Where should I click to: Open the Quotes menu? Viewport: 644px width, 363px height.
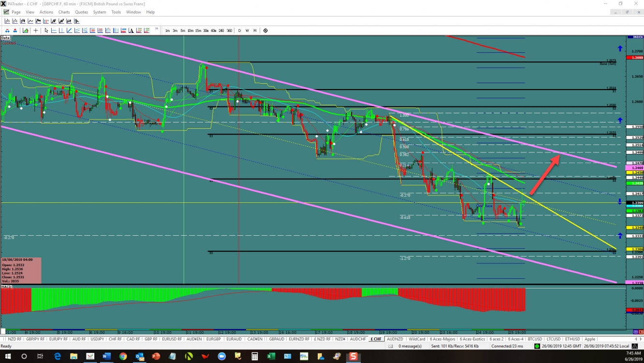(82, 12)
